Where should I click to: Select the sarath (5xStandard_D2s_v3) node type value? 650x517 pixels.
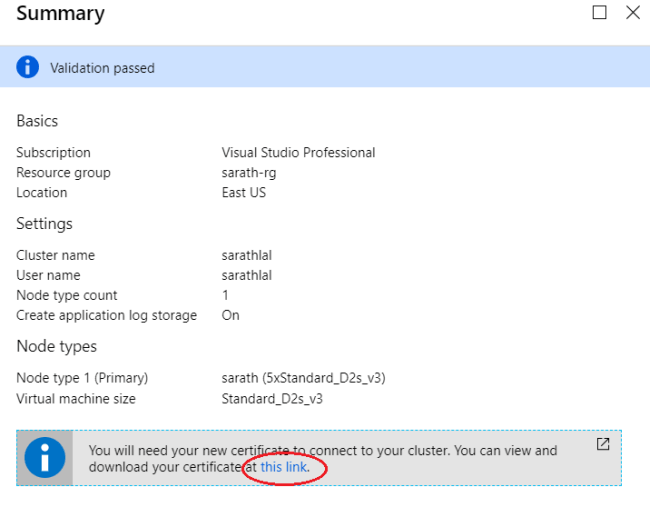pos(303,378)
